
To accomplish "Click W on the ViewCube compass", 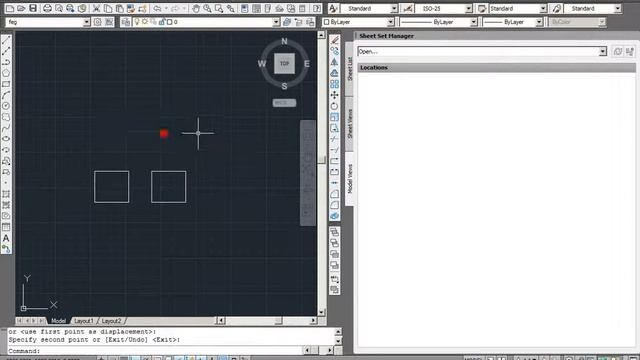I will click(x=262, y=64).
